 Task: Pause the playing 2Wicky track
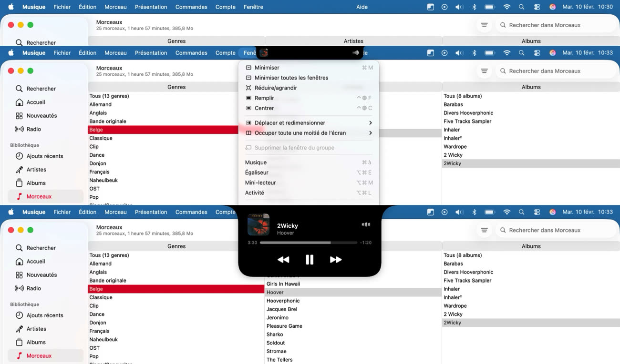tap(310, 260)
